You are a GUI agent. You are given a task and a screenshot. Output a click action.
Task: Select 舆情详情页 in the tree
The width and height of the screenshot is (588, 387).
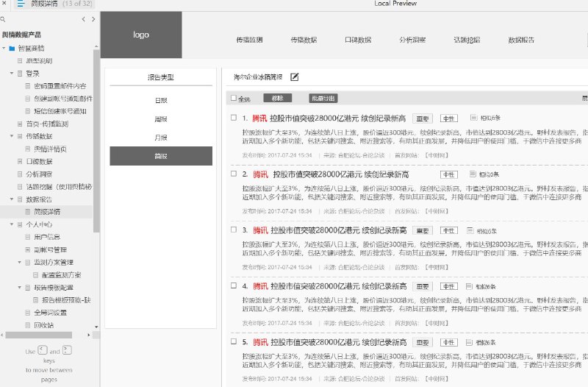click(x=50, y=149)
